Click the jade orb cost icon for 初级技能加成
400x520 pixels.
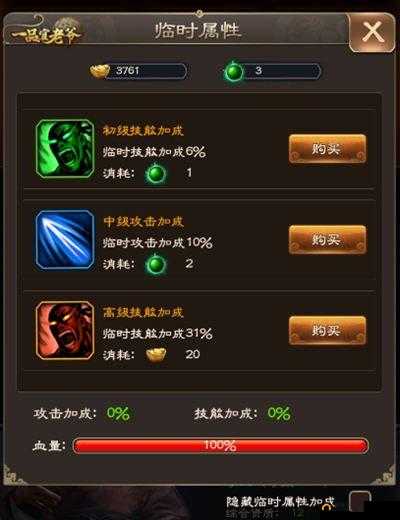coord(156,173)
